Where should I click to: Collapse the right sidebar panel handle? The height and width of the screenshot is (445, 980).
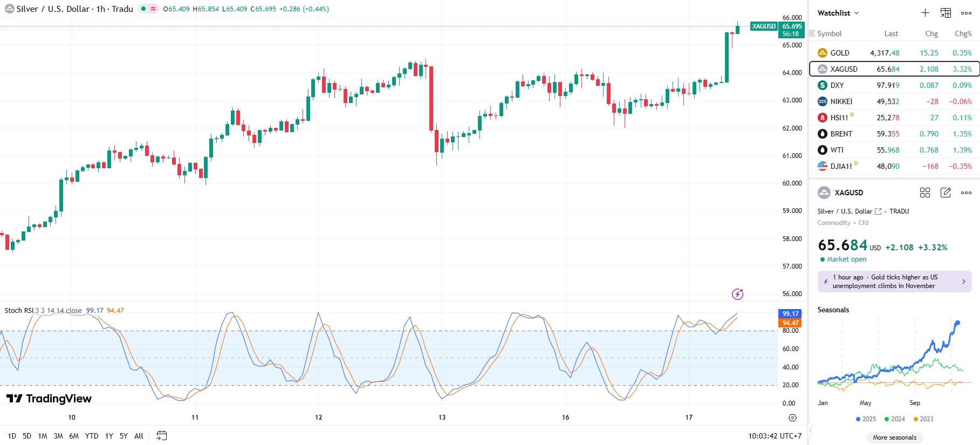pyautogui.click(x=809, y=430)
